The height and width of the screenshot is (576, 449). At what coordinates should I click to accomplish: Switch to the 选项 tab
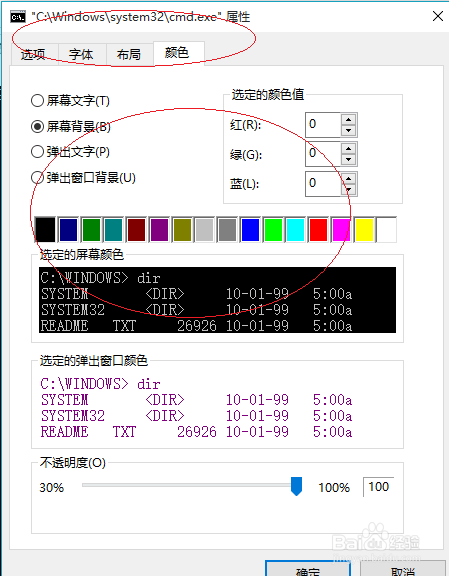click(34, 55)
